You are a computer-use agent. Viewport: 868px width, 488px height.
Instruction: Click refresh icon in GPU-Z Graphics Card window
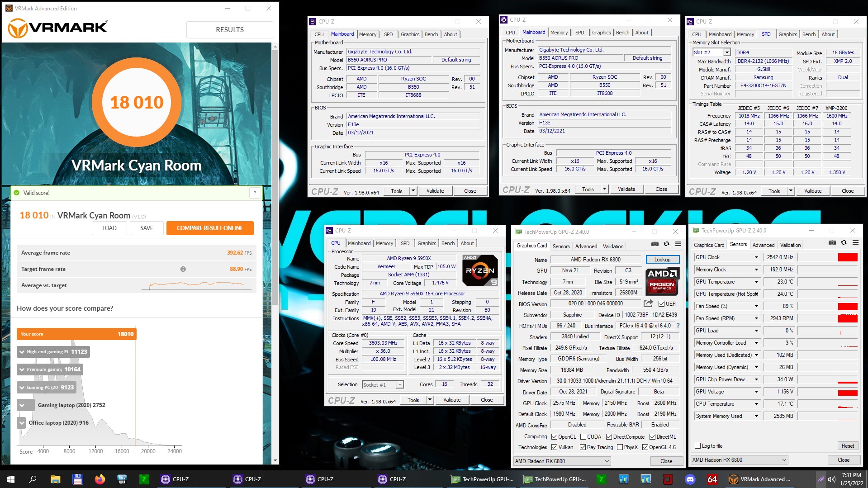click(x=666, y=244)
